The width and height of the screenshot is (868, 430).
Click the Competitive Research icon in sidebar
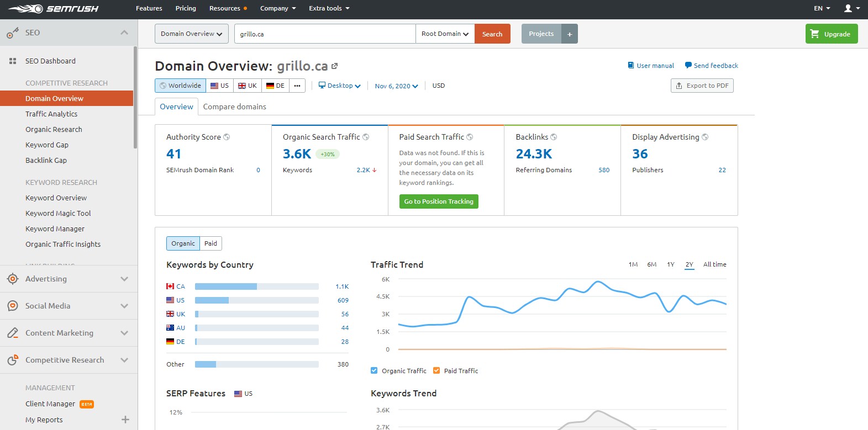pyautogui.click(x=13, y=360)
